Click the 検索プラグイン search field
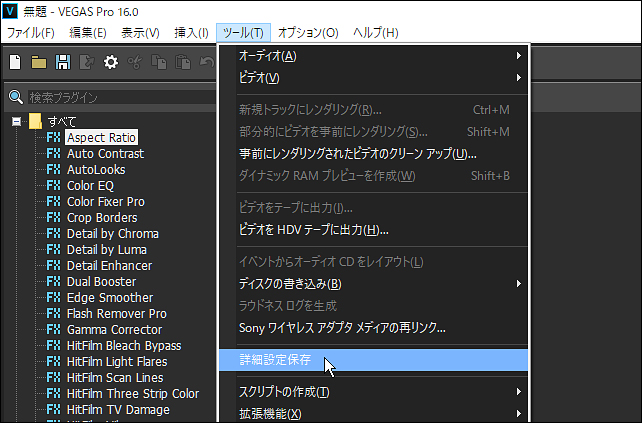This screenshot has width=642, height=423. 122,97
